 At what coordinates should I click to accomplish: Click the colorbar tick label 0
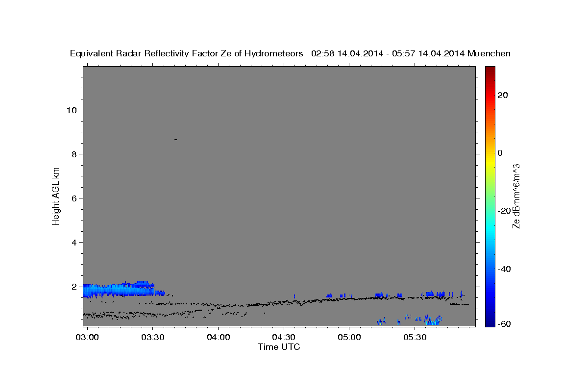click(500, 153)
